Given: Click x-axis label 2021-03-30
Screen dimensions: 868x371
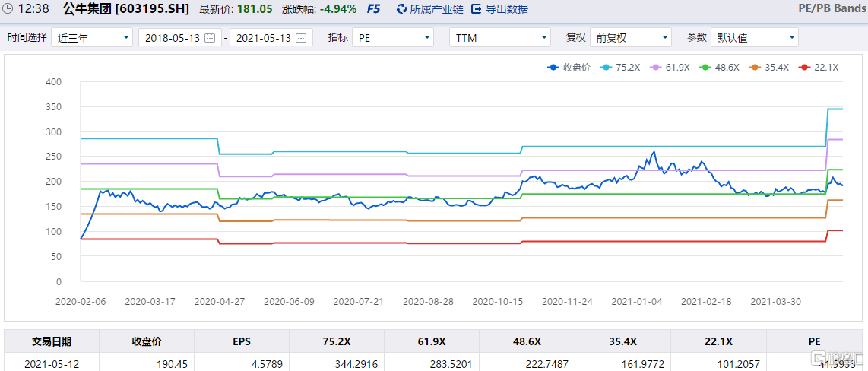Looking at the screenshot, I should (775, 302).
